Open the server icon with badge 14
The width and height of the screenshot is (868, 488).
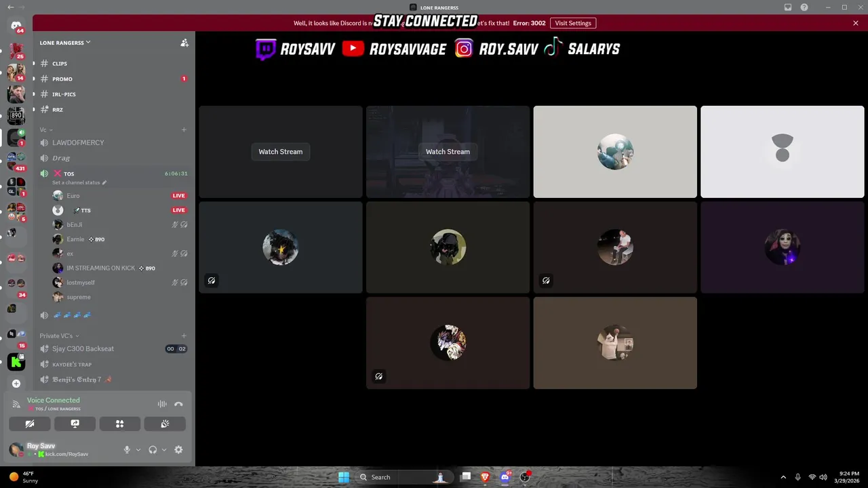click(16, 73)
